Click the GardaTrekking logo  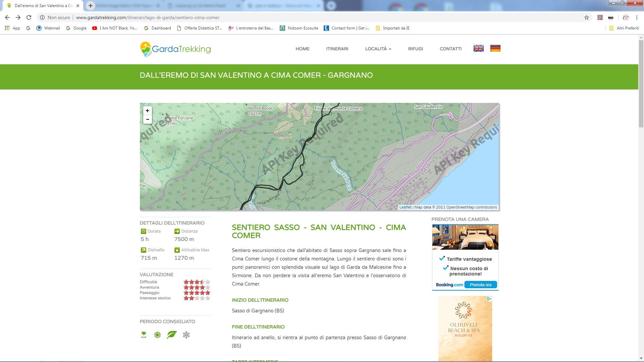point(175,49)
